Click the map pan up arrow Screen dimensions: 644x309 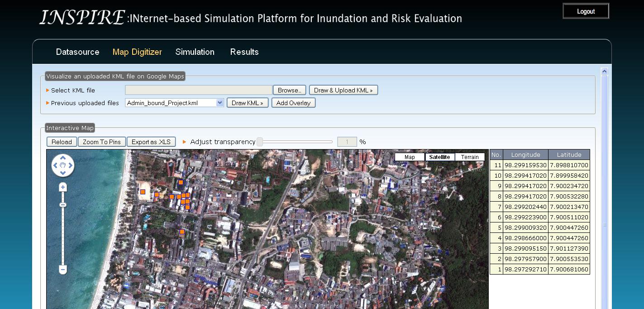click(x=63, y=158)
